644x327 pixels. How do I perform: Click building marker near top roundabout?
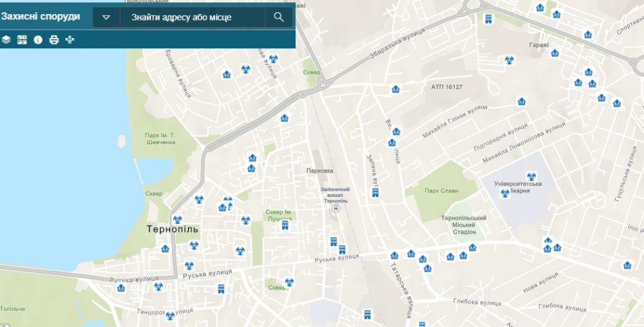[x=489, y=19]
